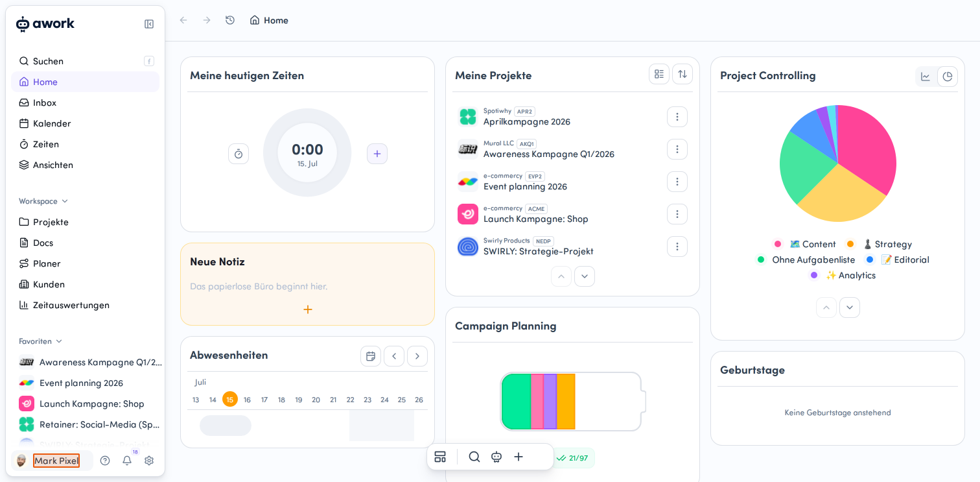Click the pink Content pie slice
Image resolution: width=980 pixels, height=482 pixels.
click(869, 146)
